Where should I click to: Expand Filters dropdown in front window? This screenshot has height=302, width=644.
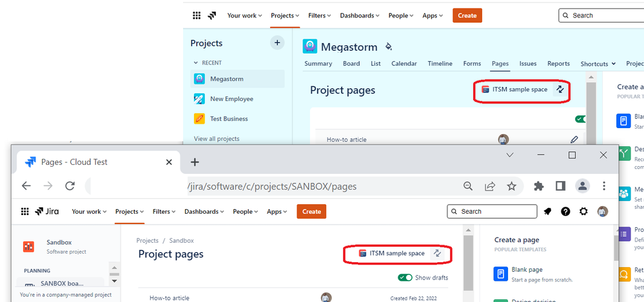click(164, 212)
